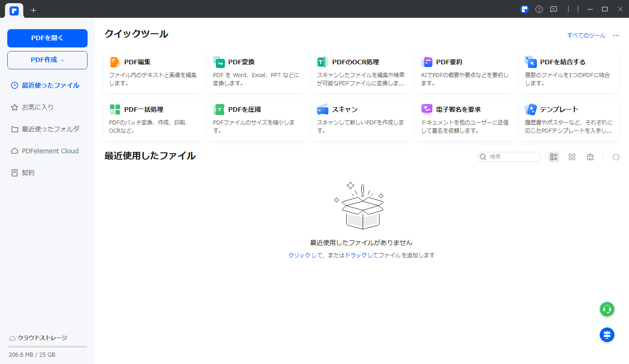629x364 pixels.
Task: Click the テンプレート card description text
Action: pos(569,126)
